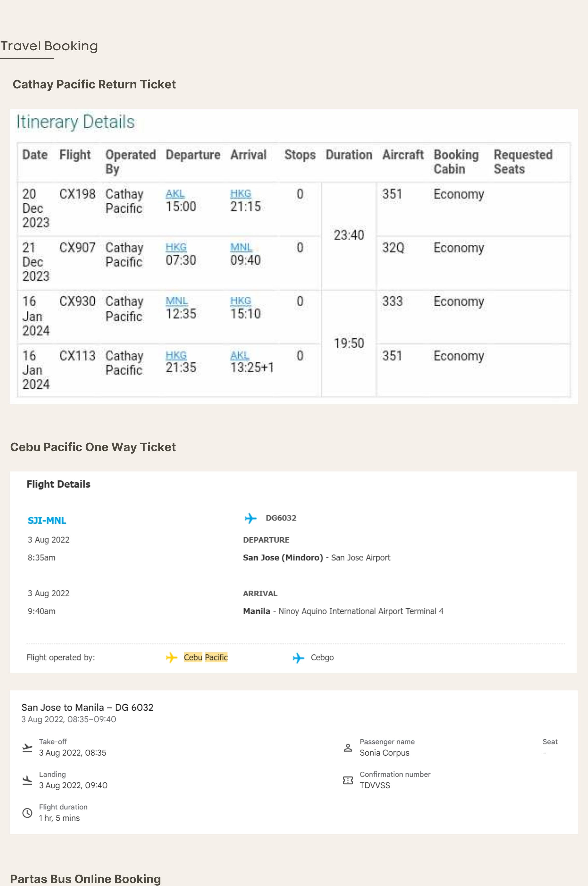Click the TDVVSS confirmation number text
The height and width of the screenshot is (886, 588).
click(x=375, y=785)
